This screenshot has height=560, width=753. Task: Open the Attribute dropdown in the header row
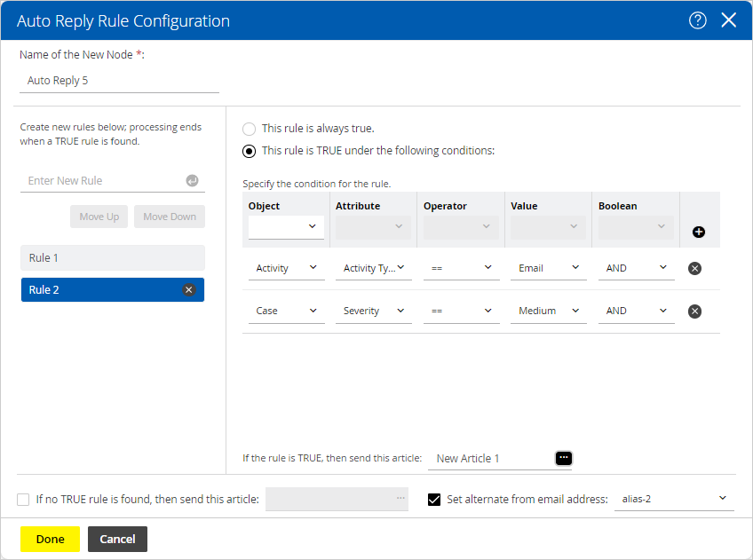[373, 227]
